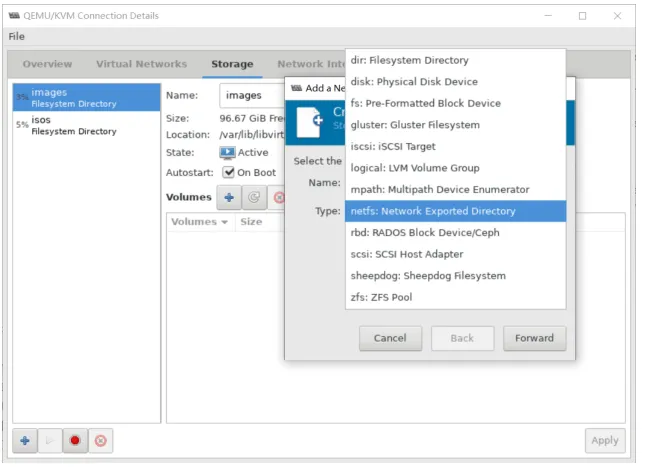Open the File menu
Viewport: 645px width, 467px height.
click(x=16, y=36)
